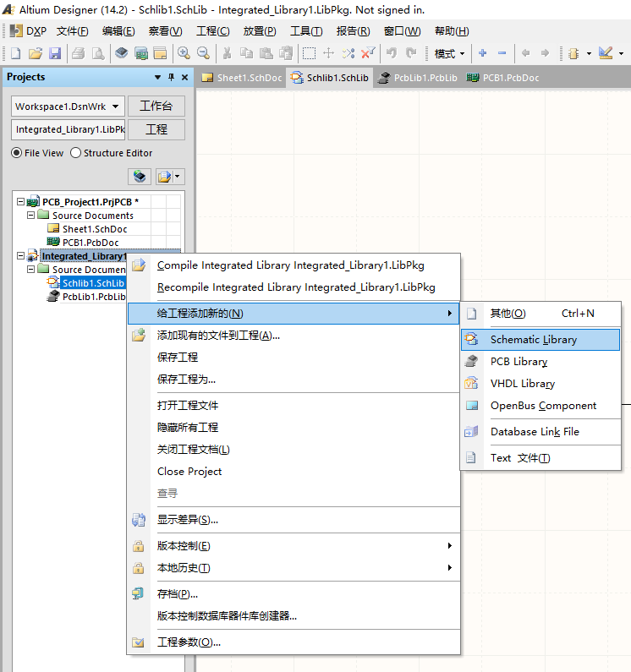Viewport: 631px width, 672px height.
Task: Click 工程参数(O) menu entry
Action: 294,642
